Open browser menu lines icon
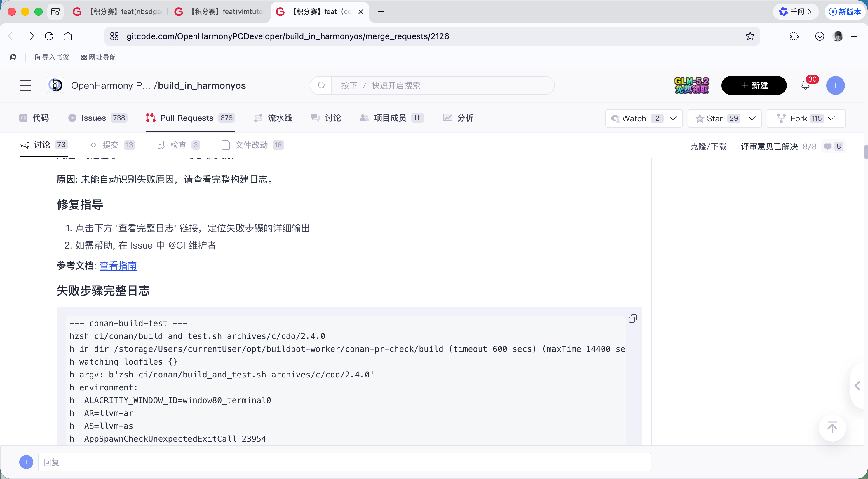This screenshot has height=479, width=868. click(x=855, y=36)
